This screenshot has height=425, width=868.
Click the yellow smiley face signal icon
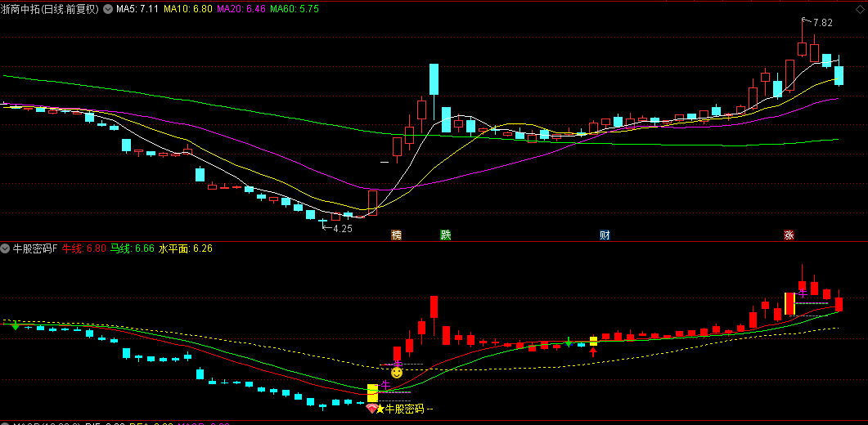(396, 373)
